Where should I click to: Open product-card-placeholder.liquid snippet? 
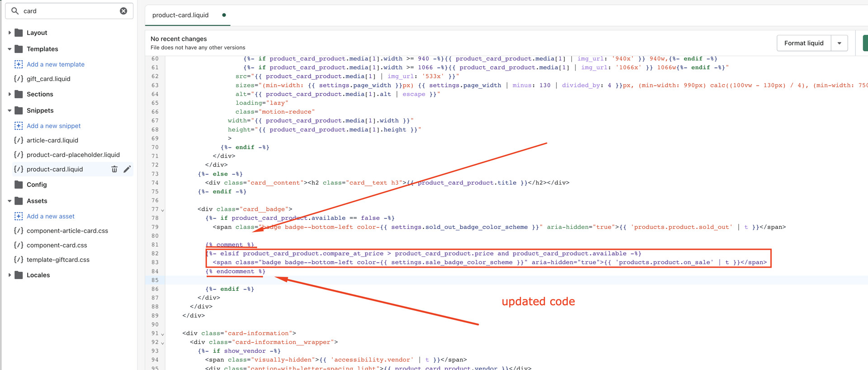tap(73, 155)
